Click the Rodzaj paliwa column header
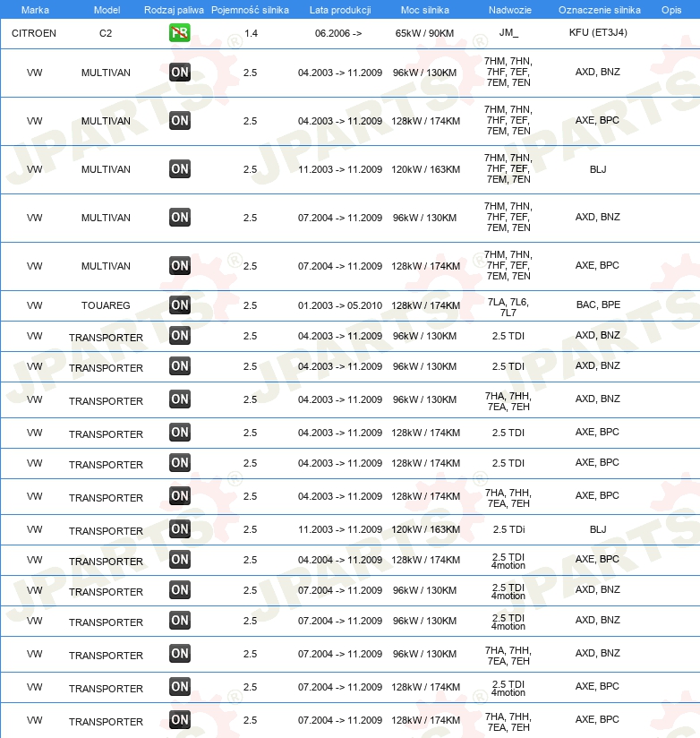700x738 pixels. [174, 10]
